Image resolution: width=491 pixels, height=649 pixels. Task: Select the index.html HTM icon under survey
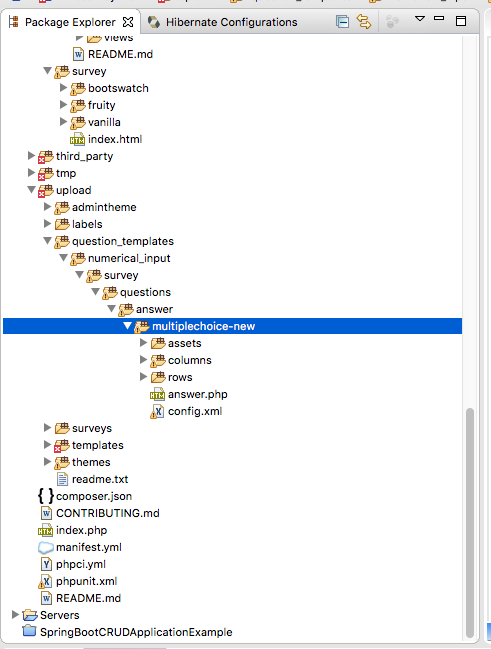(77, 139)
